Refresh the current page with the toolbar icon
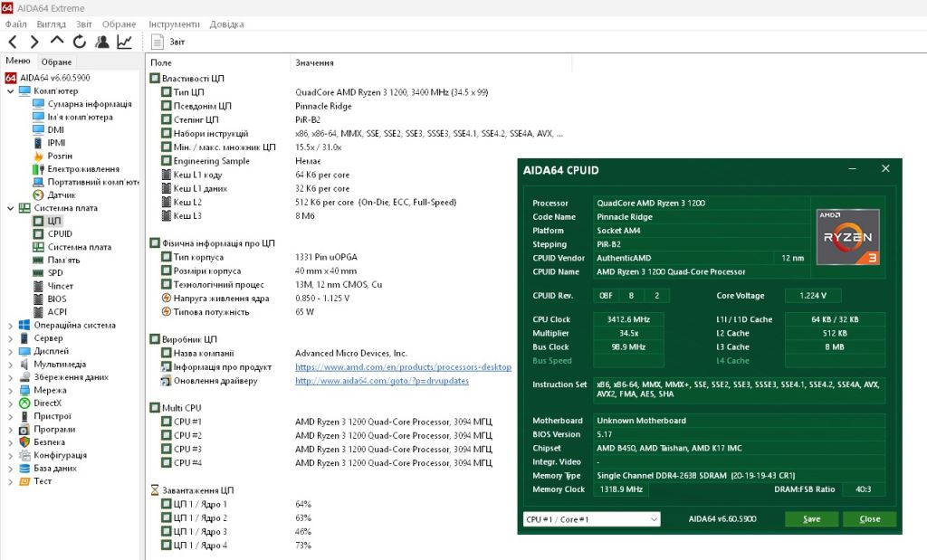Viewport: 927px width, 560px height. (80, 42)
